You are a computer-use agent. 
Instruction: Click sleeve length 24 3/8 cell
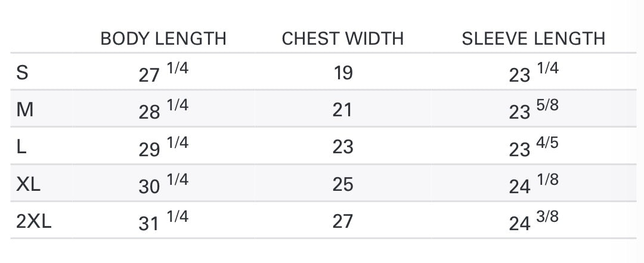[x=534, y=221]
